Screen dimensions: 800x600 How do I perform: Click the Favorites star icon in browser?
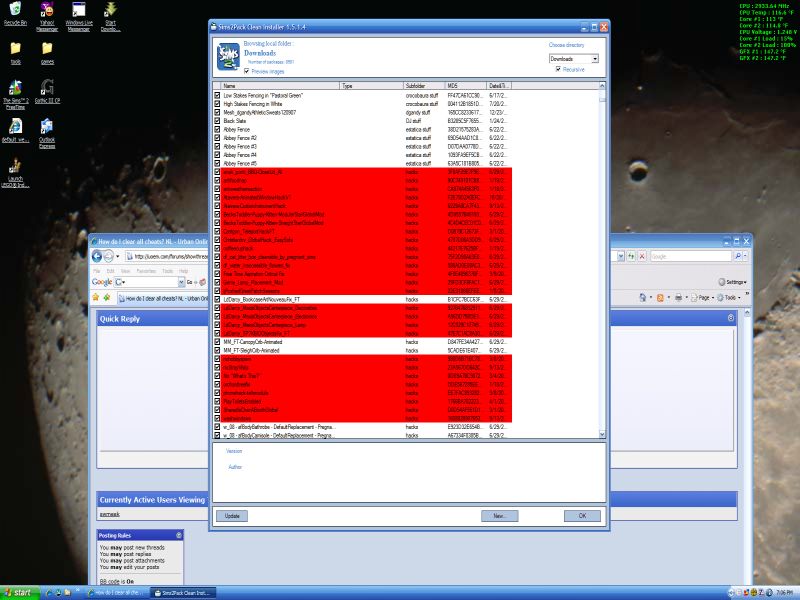pyautogui.click(x=95, y=297)
